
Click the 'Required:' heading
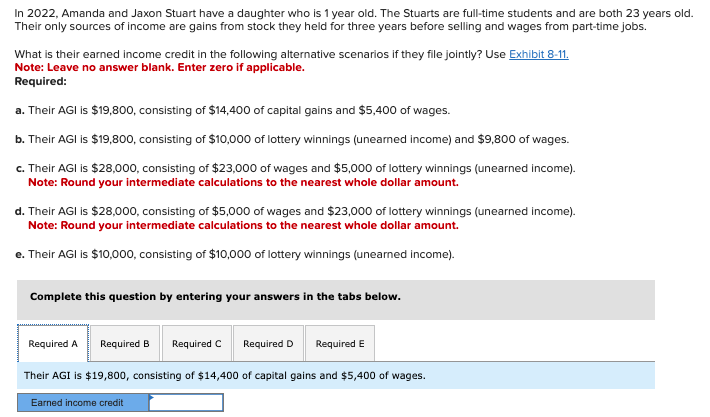[x=41, y=81]
